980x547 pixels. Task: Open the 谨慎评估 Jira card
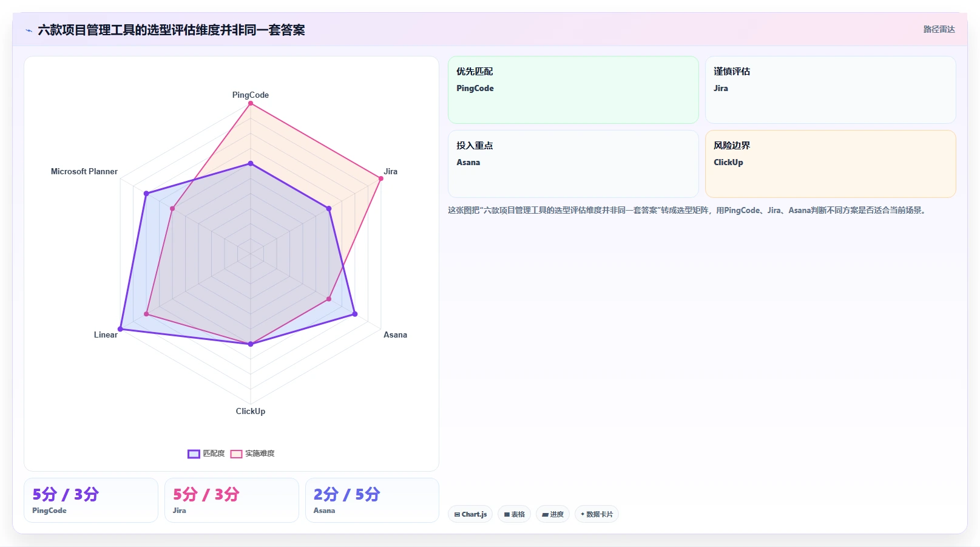[830, 90]
